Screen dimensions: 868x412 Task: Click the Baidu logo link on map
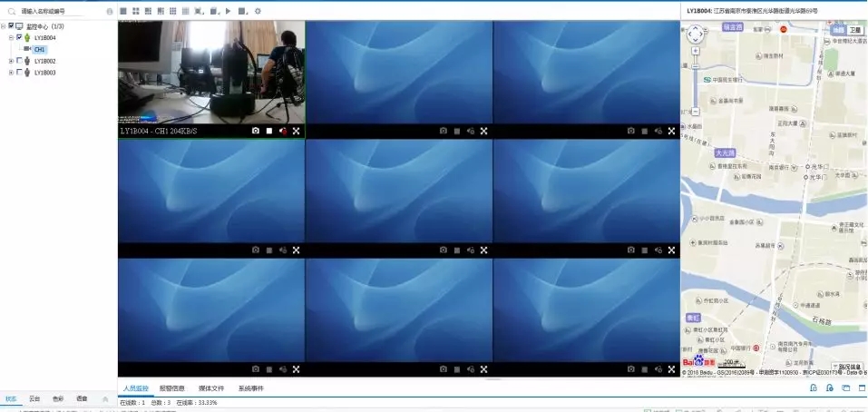pyautogui.click(x=698, y=361)
